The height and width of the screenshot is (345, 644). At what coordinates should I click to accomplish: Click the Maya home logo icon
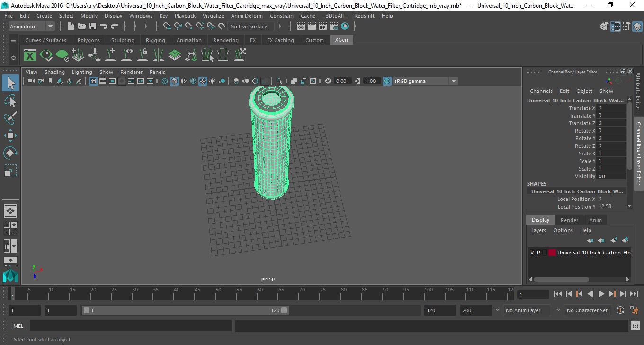pos(10,276)
